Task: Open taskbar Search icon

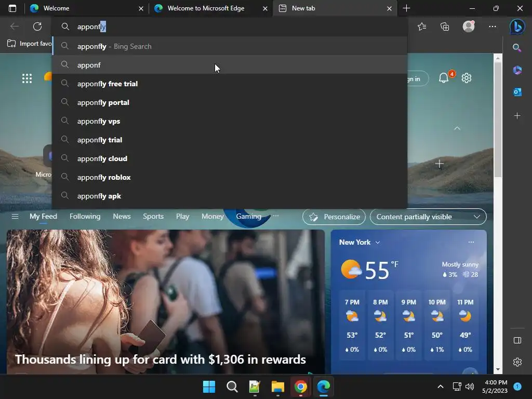Action: [232, 387]
